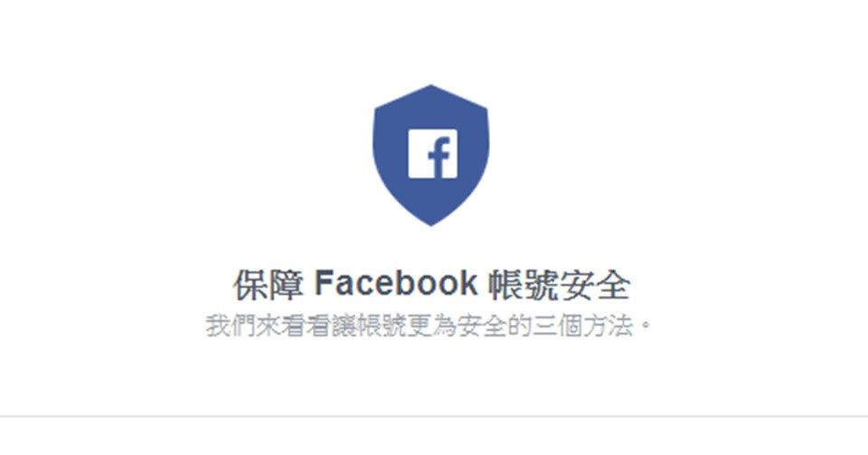Click the 全 character ending the heading
Screen dimensions: 868x455
613,285
